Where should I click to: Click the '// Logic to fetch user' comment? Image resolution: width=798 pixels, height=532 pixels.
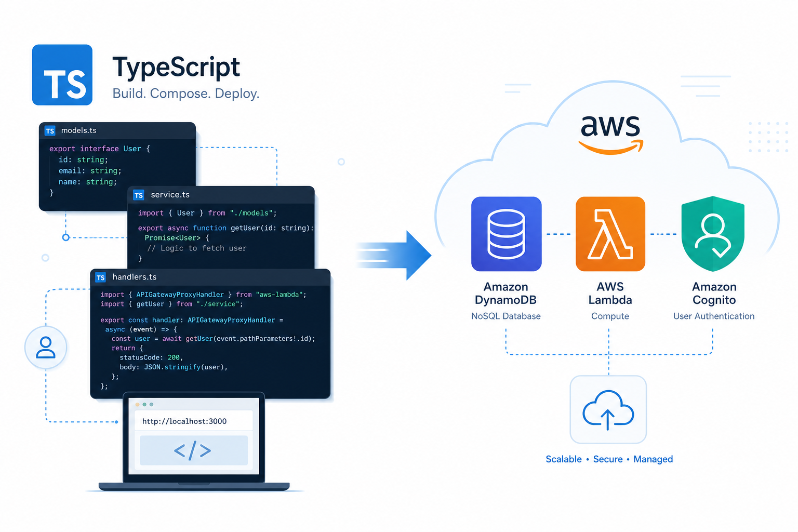click(x=197, y=248)
